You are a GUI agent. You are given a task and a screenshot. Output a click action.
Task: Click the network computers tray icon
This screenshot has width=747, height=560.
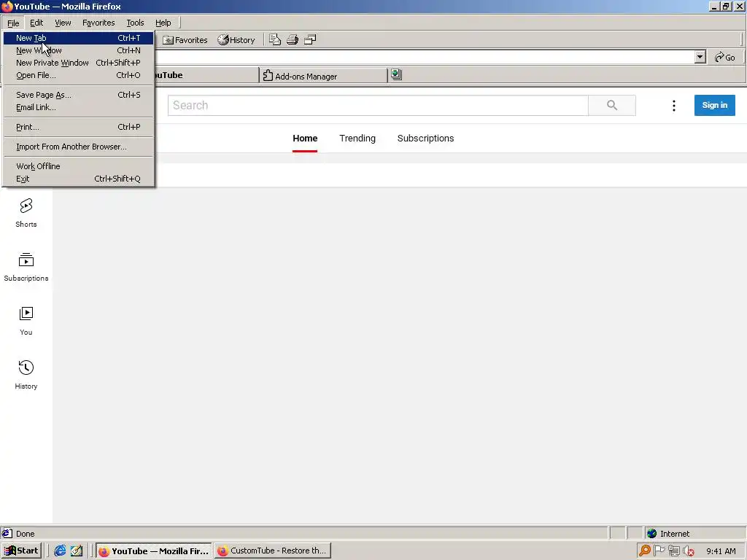coord(673,551)
